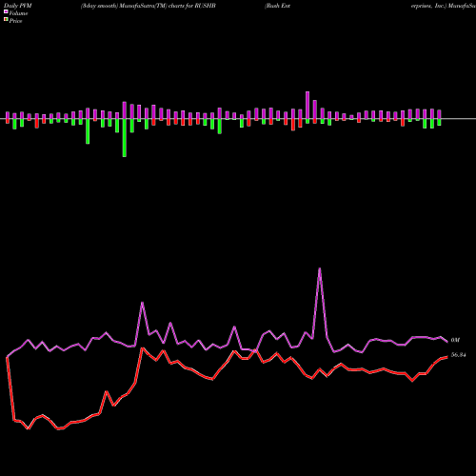Click the longest green downward price bar
This screenshot has width=476, height=476.
pyautogui.click(x=125, y=138)
